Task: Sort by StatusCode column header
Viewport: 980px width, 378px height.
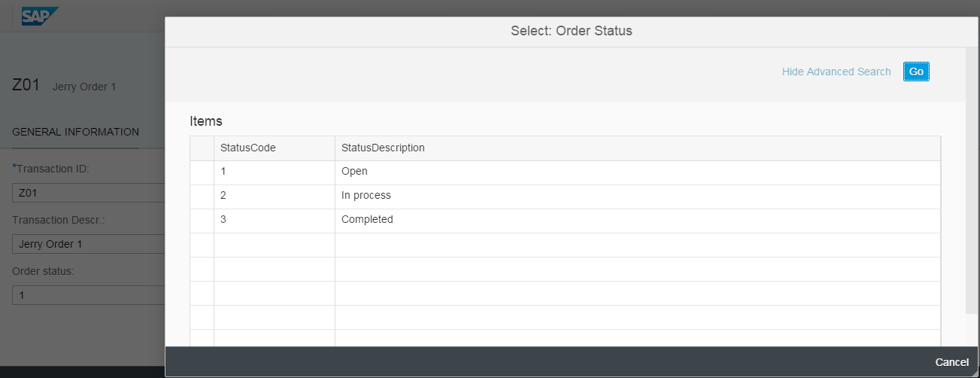Action: [x=275, y=148]
